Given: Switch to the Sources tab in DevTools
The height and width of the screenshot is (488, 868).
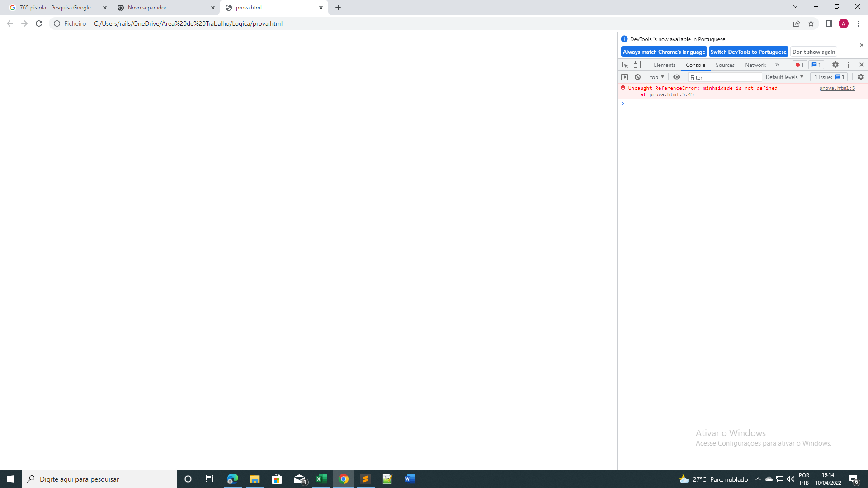Looking at the screenshot, I should [x=725, y=64].
